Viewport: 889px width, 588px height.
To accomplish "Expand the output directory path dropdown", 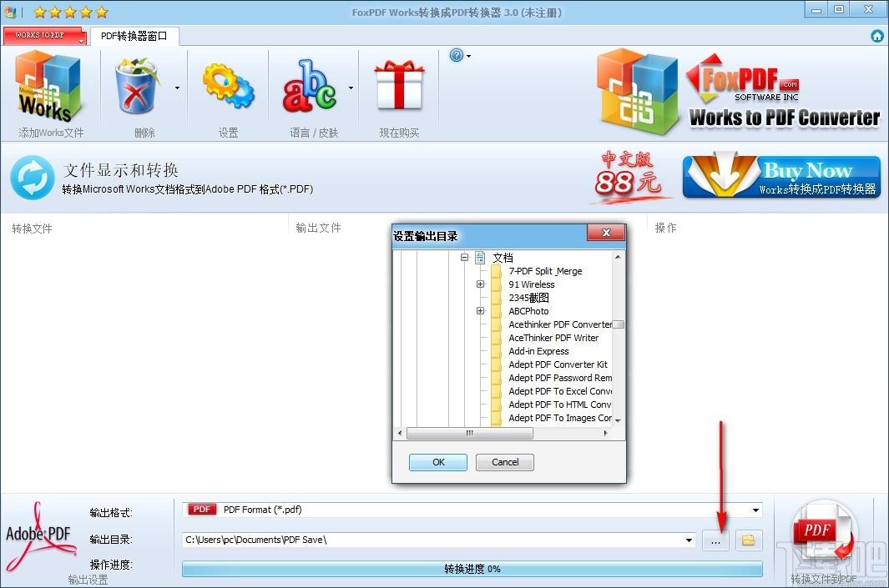I will [689, 540].
